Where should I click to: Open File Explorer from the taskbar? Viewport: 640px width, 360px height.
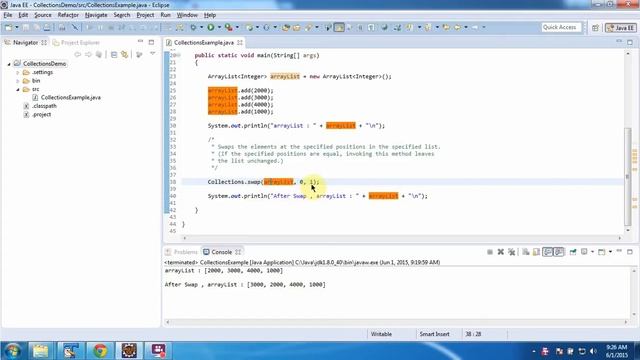[x=40, y=351]
